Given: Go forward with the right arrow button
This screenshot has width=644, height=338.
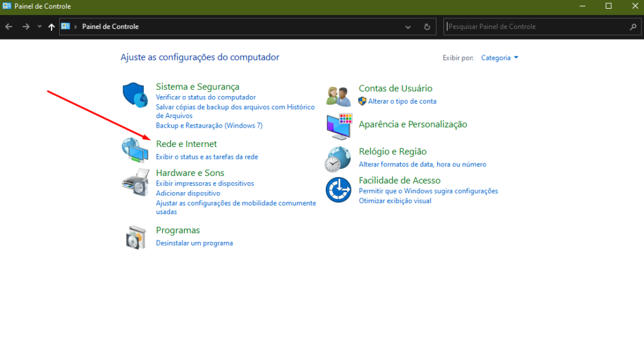Looking at the screenshot, I should [x=26, y=26].
